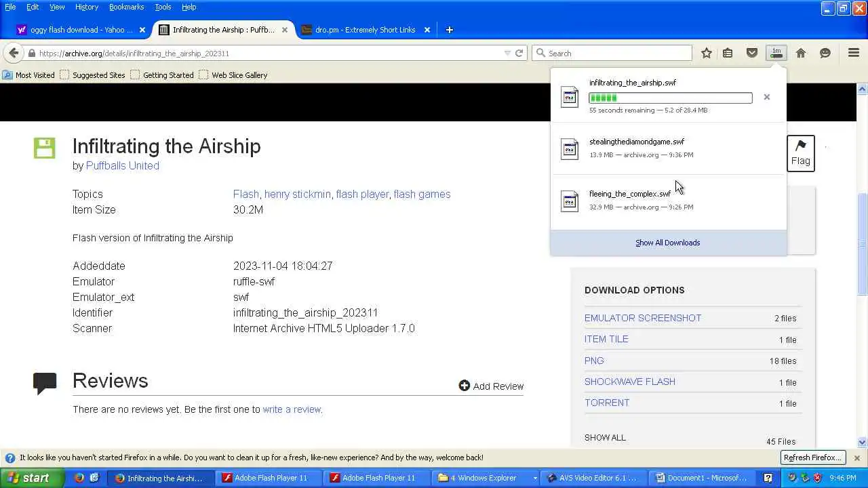Open the Tools menu
868x488 pixels.
click(163, 7)
